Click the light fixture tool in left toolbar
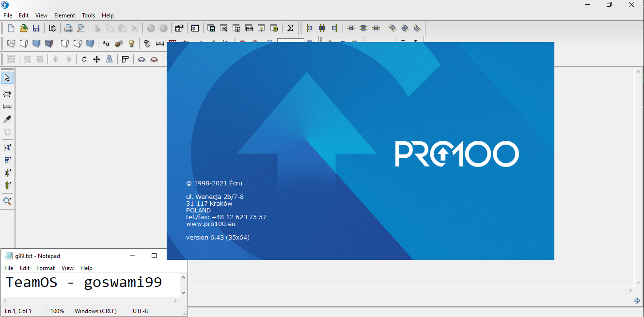Image resolution: width=644 pixels, height=317 pixels. [x=7, y=94]
